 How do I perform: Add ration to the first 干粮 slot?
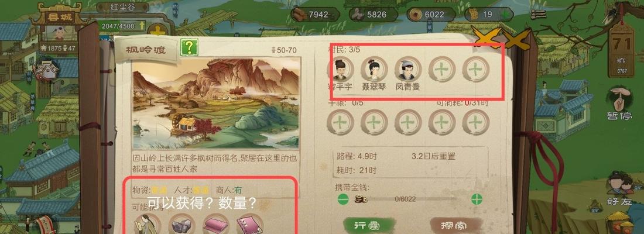(x=340, y=122)
